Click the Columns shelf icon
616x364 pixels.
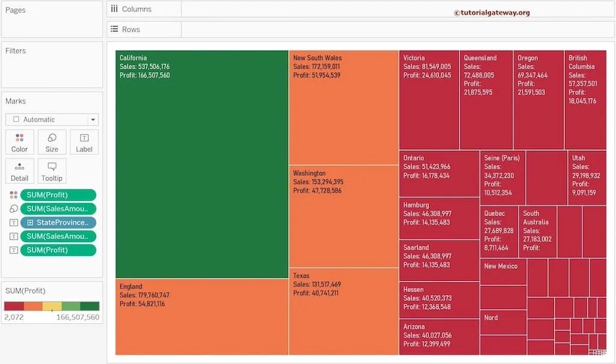point(115,8)
